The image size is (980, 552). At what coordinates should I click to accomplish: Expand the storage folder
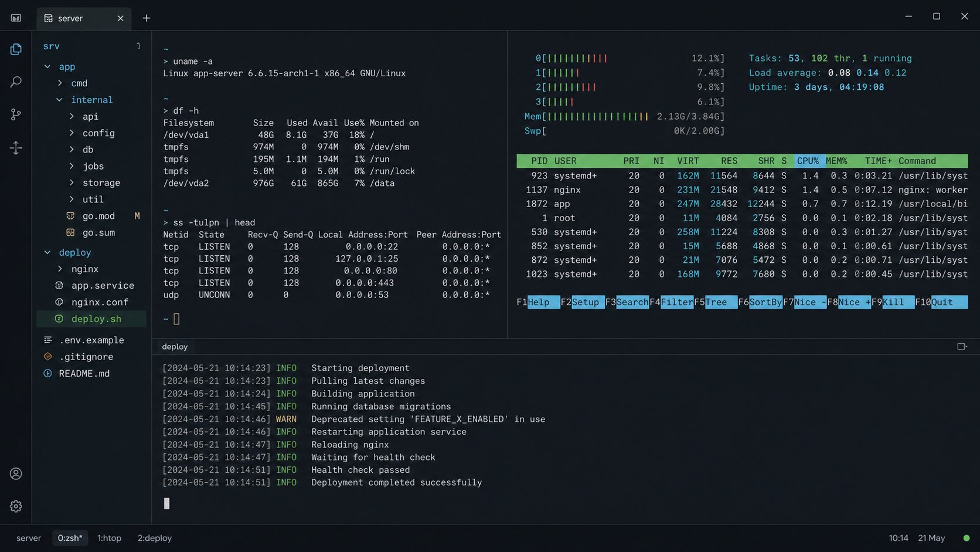[72, 182]
